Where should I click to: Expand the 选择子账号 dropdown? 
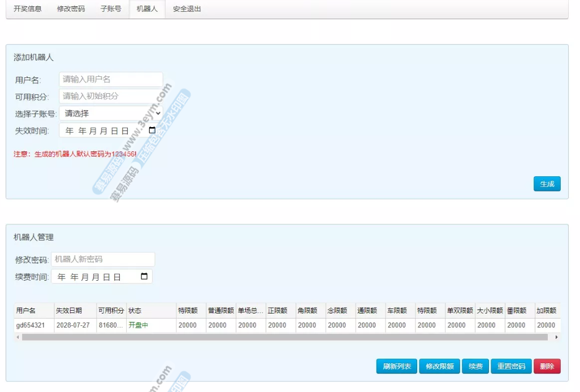point(111,114)
